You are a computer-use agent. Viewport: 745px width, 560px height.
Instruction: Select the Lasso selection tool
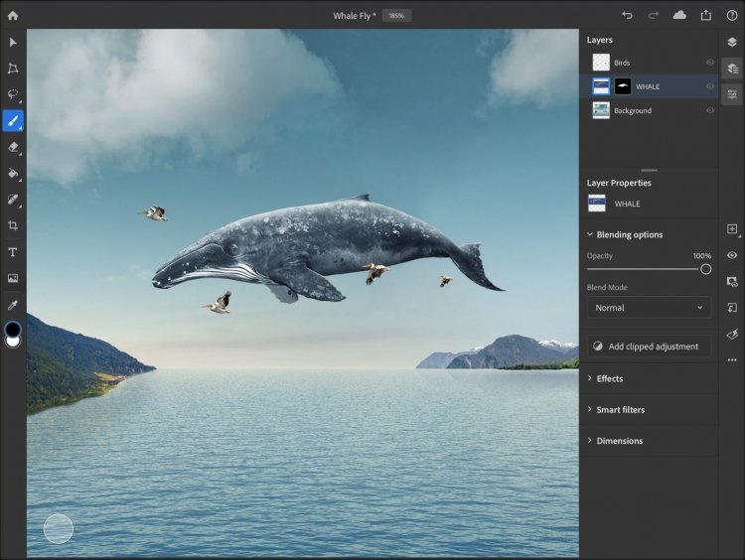(13, 94)
